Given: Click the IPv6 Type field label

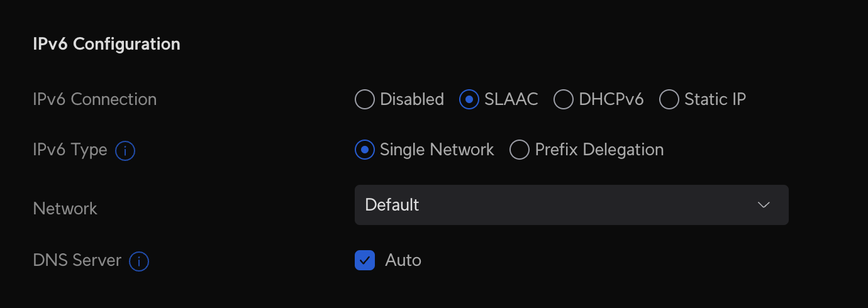Looking at the screenshot, I should (70, 150).
